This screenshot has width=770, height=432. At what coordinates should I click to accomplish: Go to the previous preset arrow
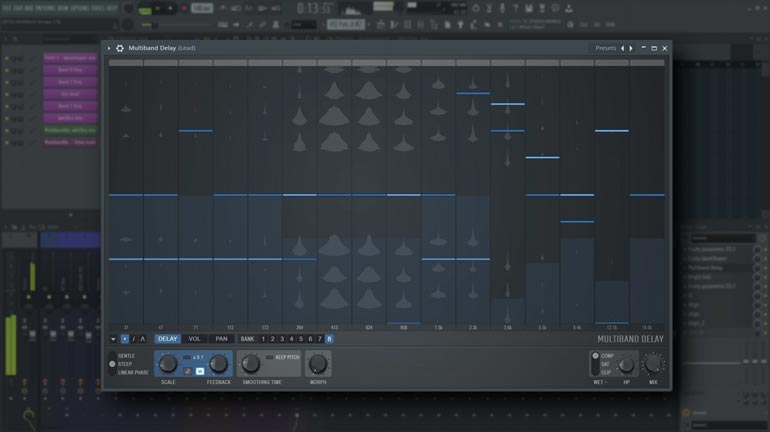[x=623, y=48]
